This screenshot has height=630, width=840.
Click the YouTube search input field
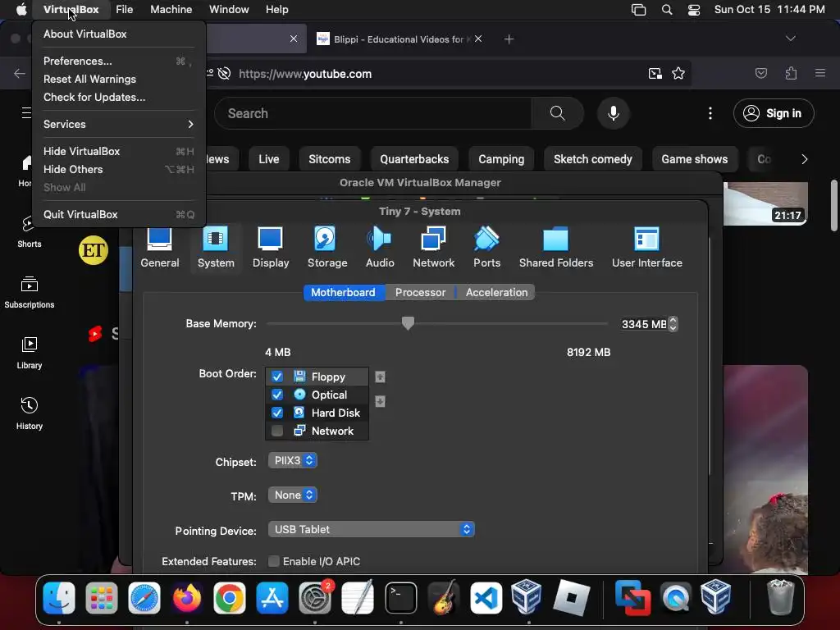(x=373, y=113)
